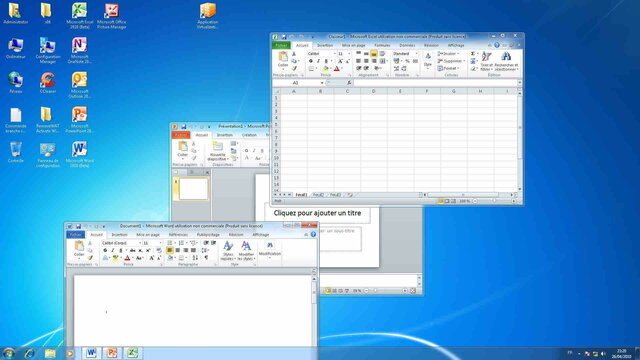Open the Standard number format dropdown in Excel

(416, 53)
